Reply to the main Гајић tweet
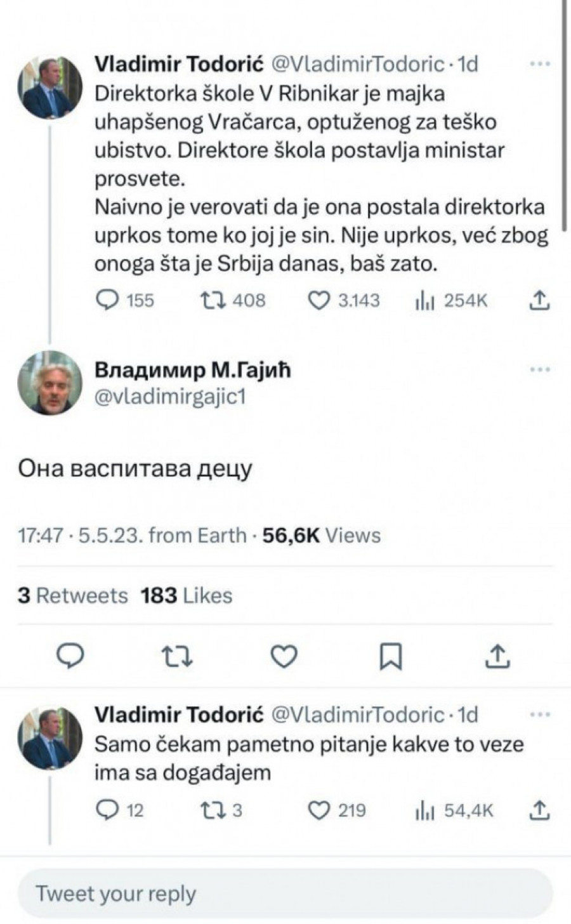571x924 pixels. click(x=70, y=656)
